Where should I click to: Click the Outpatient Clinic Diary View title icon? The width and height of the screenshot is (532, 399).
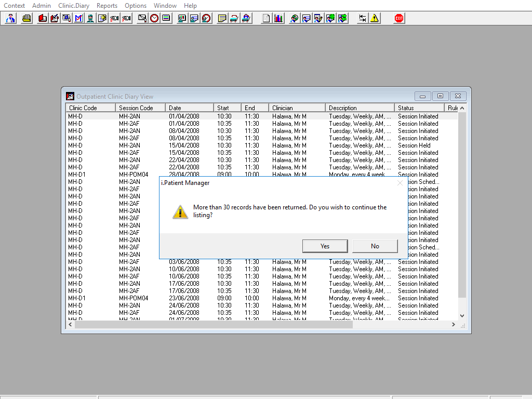pos(70,96)
